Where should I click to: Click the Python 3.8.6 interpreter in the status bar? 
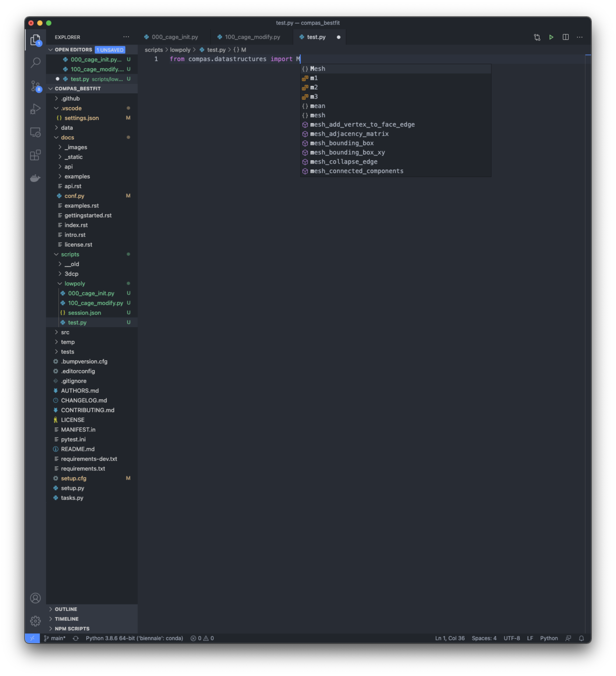pos(134,638)
